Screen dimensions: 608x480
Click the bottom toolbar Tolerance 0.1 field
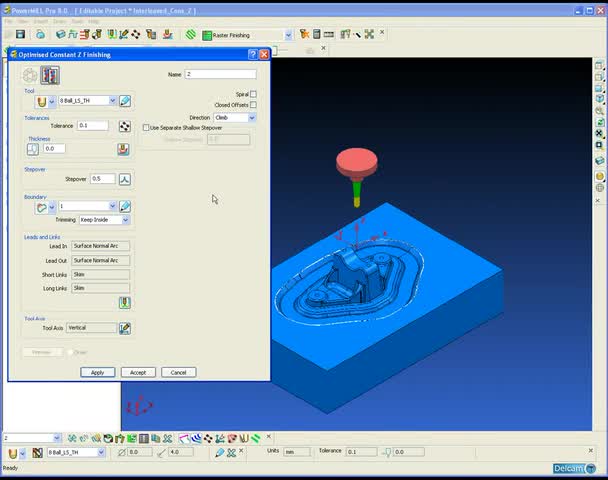tap(361, 452)
